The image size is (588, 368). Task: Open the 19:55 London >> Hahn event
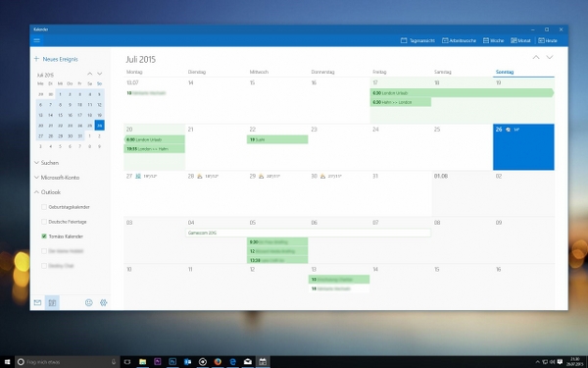pyautogui.click(x=154, y=149)
